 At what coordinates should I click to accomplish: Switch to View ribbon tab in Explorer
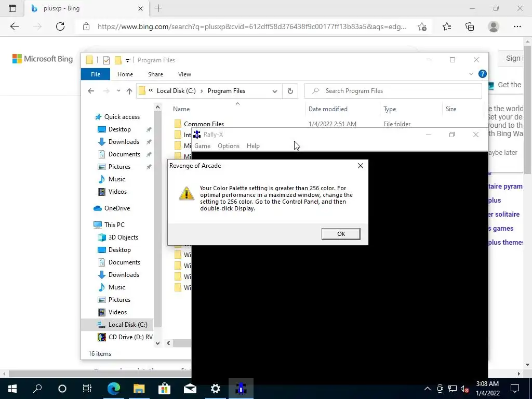pyautogui.click(x=184, y=74)
